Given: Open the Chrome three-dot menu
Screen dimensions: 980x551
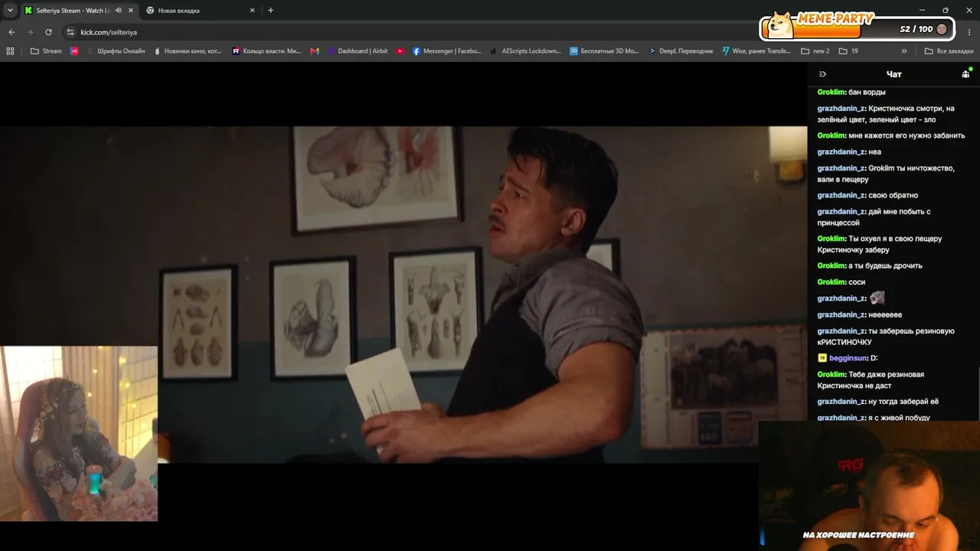Looking at the screenshot, I should pos(970,32).
